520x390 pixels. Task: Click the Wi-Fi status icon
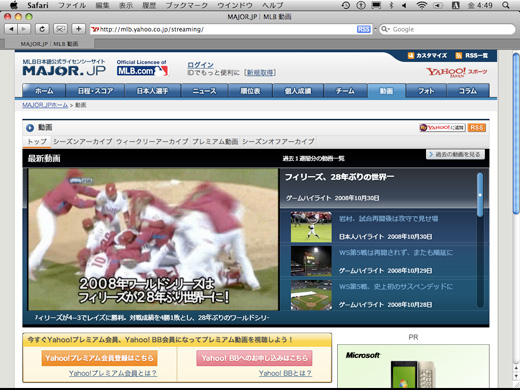[x=422, y=5]
